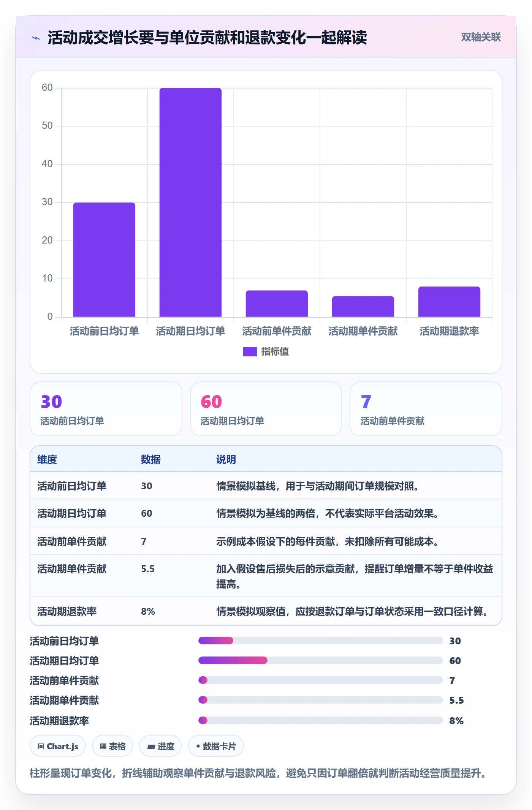Image resolution: width=532 pixels, height=810 pixels.
Task: Select the tallest bar 活动期日均订单
Action: coord(190,202)
